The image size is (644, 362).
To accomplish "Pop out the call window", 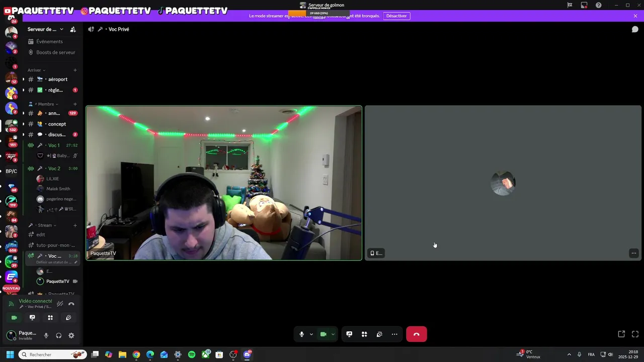I will point(621,334).
